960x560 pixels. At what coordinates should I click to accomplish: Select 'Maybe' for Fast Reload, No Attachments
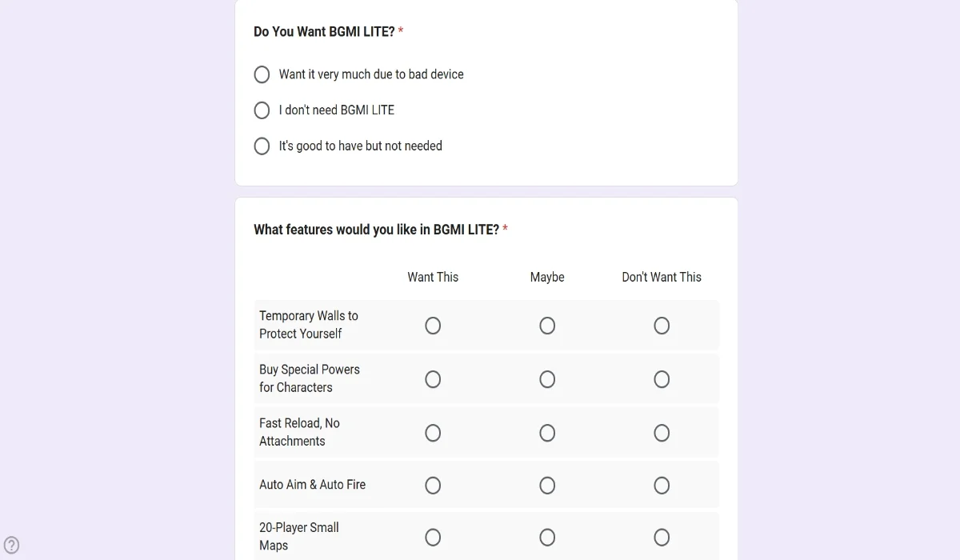tap(547, 433)
